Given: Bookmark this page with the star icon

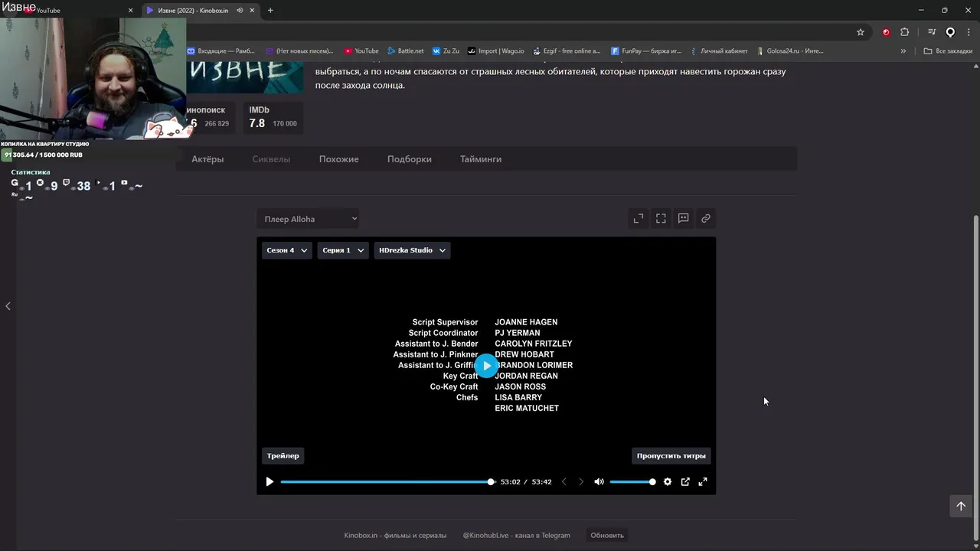Looking at the screenshot, I should coord(861,32).
